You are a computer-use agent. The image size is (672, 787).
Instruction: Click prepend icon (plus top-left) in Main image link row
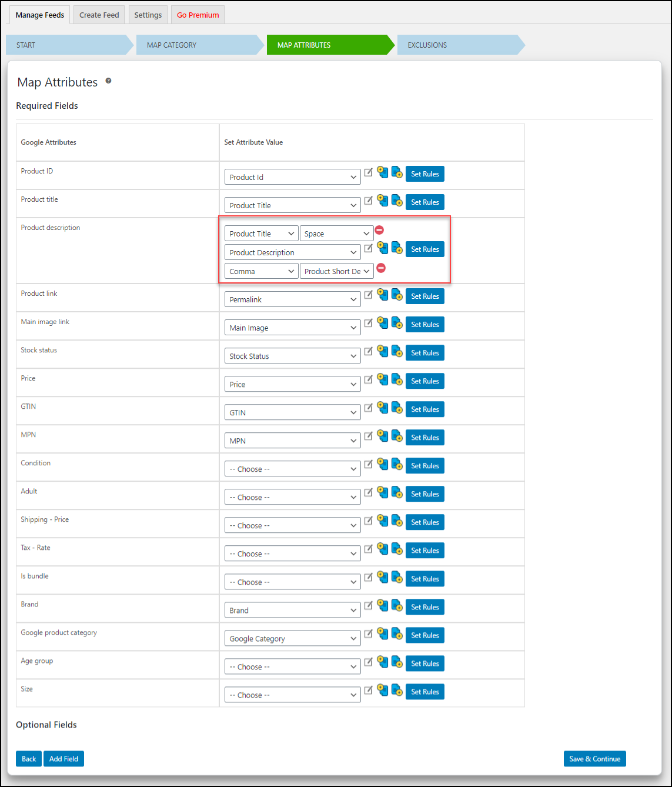[383, 323]
